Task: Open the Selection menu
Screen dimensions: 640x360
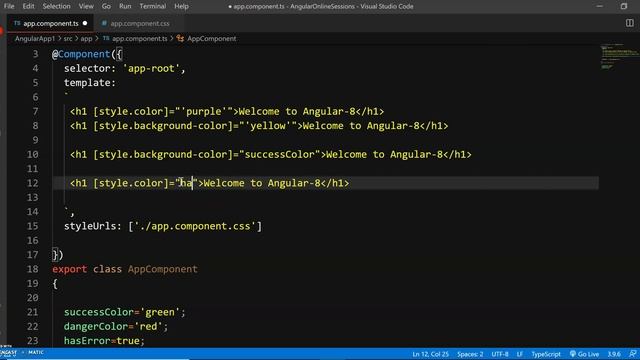Action: pyautogui.click(x=56, y=6)
